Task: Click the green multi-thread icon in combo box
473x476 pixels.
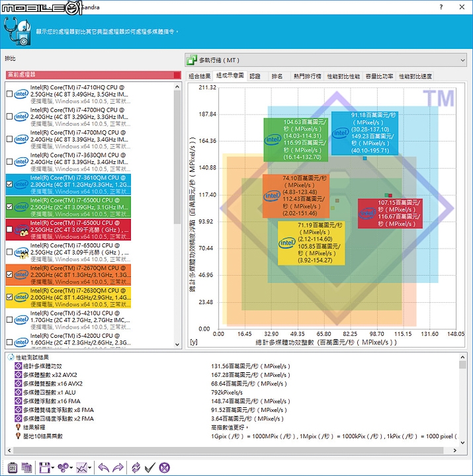Action: click(x=192, y=60)
